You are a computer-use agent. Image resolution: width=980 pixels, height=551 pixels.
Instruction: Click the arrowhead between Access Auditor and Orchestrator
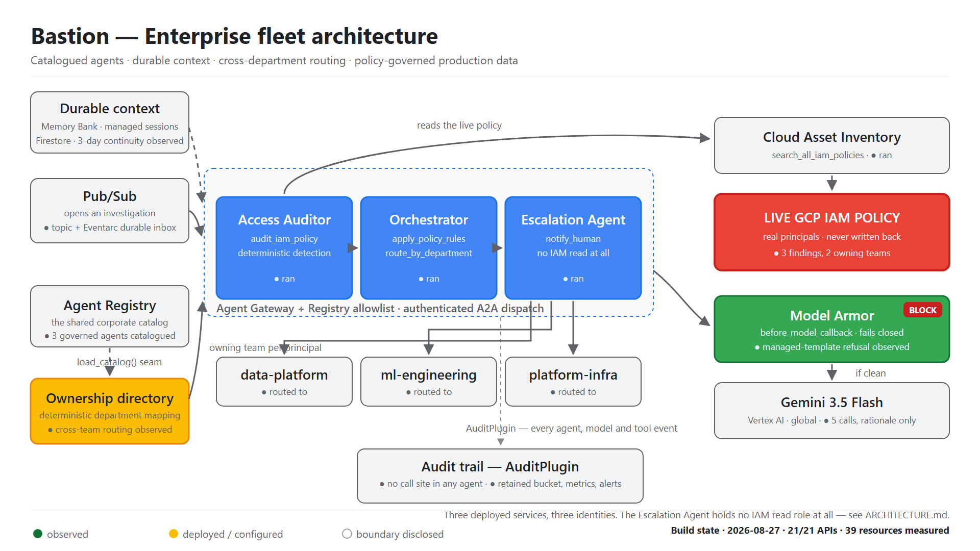pos(353,248)
